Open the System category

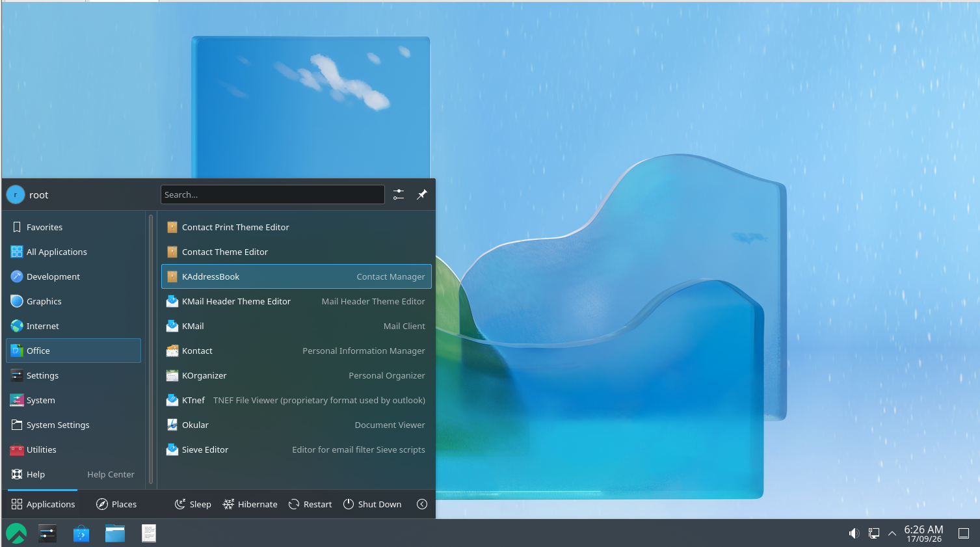73,400
